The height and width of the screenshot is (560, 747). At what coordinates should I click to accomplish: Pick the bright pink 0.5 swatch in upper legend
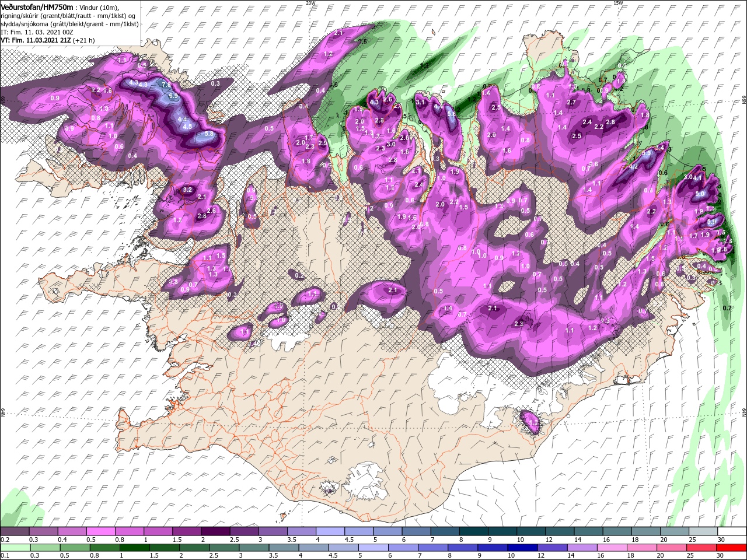pyautogui.click(x=100, y=531)
